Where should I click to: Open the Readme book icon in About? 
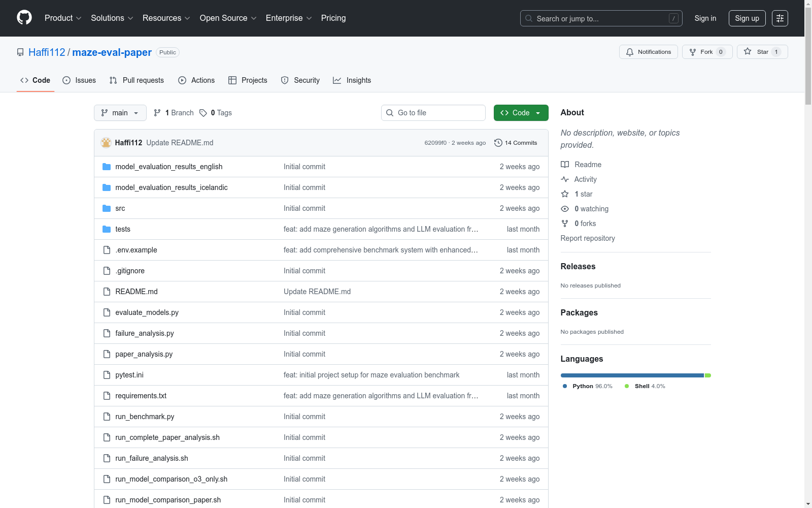[x=565, y=165]
